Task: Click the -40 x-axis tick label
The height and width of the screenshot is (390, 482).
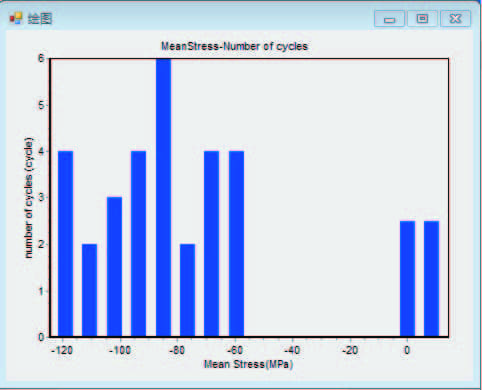Action: click(292, 350)
